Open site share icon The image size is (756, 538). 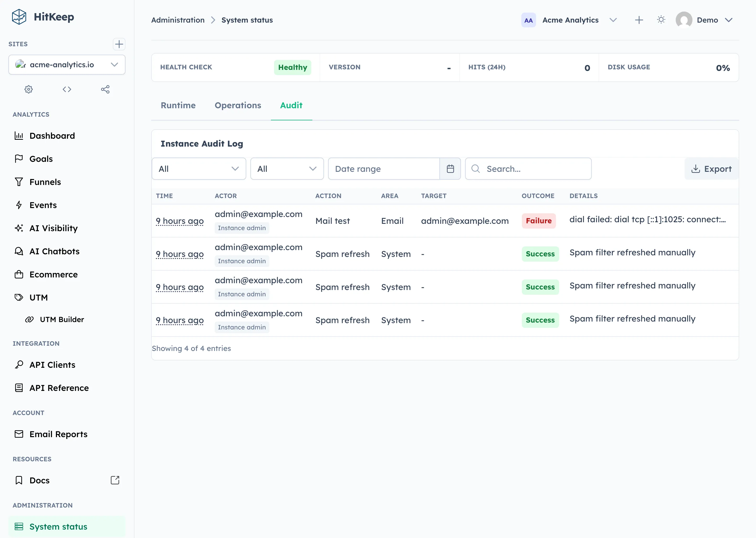coord(105,89)
